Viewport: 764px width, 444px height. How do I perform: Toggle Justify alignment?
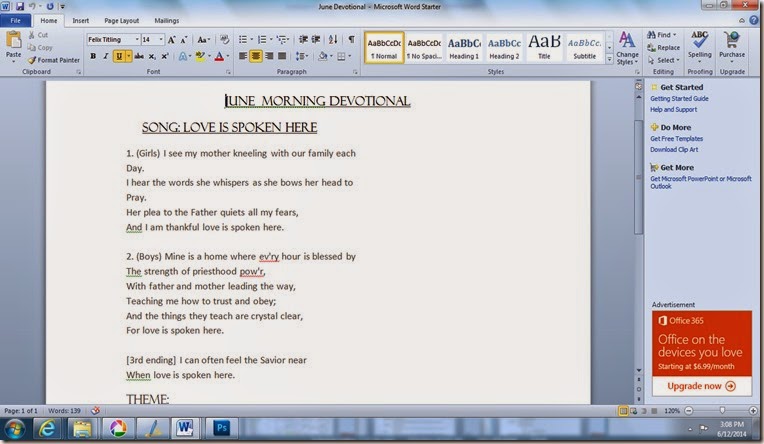(x=282, y=57)
